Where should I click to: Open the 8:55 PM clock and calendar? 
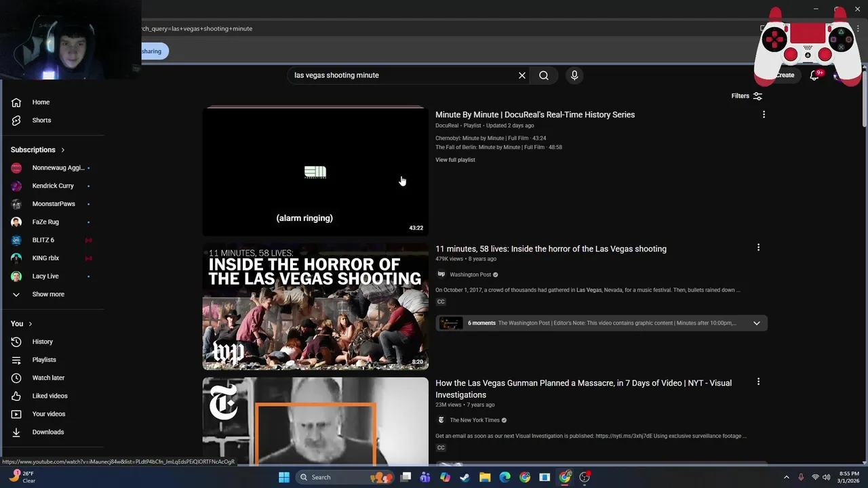[x=849, y=477]
